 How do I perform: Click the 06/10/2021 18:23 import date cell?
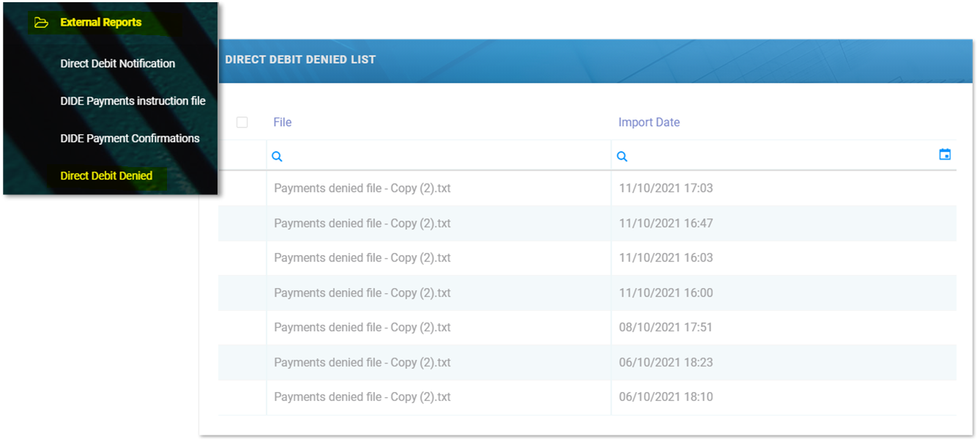point(665,363)
